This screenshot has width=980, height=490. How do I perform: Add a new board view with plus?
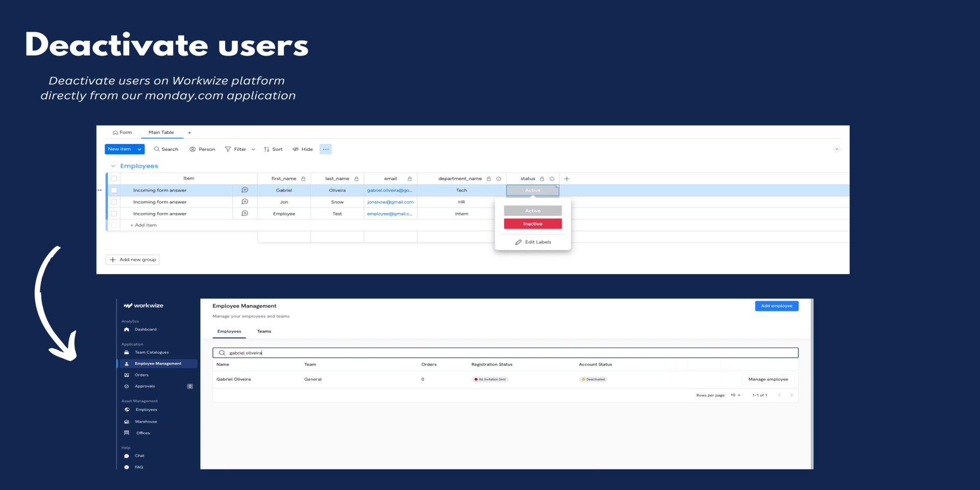click(x=189, y=133)
